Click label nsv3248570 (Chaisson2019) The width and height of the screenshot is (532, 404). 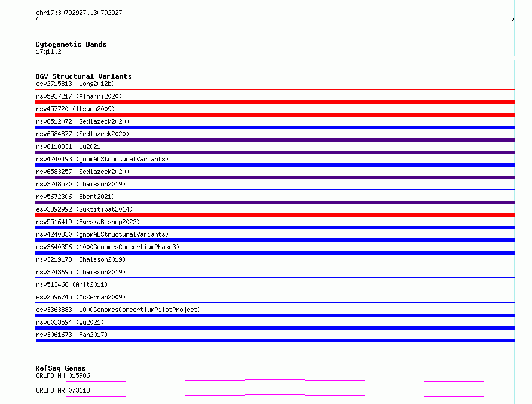tap(81, 184)
